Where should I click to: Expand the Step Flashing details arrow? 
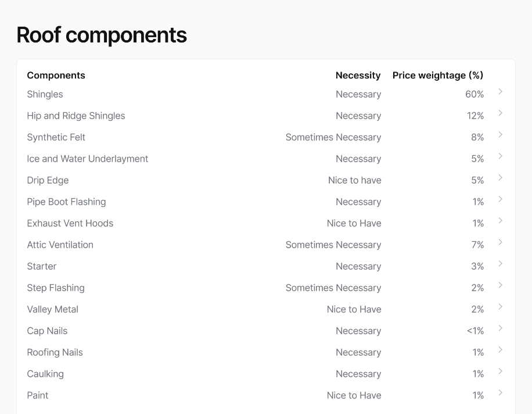[500, 285]
